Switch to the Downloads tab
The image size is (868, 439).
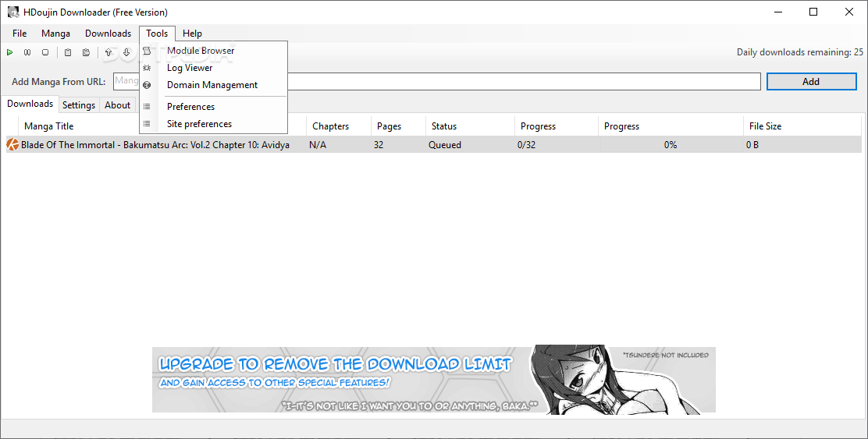coord(30,104)
